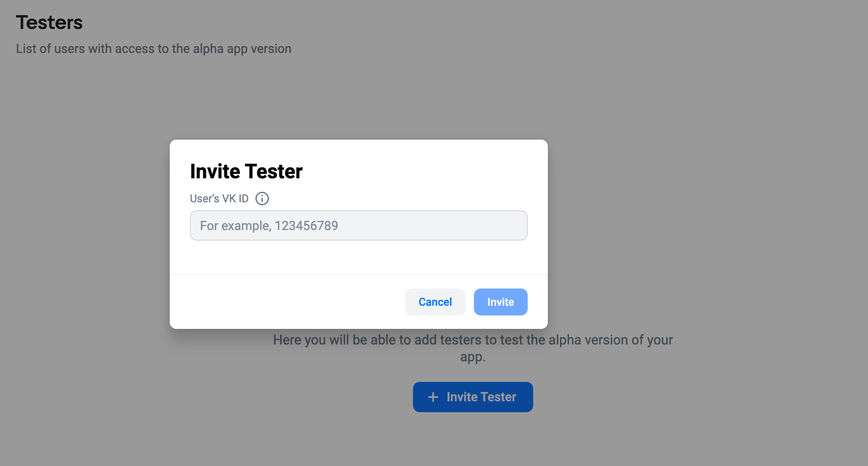Click the light blue Invite button
The image size is (868, 466).
coord(501,302)
